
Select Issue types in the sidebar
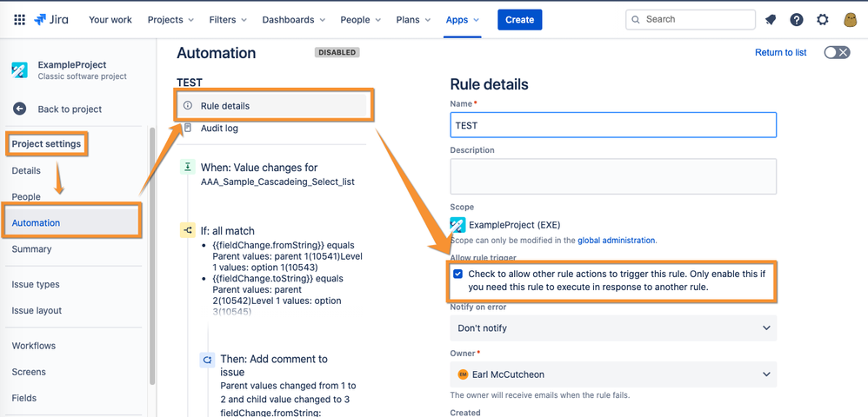(36, 284)
